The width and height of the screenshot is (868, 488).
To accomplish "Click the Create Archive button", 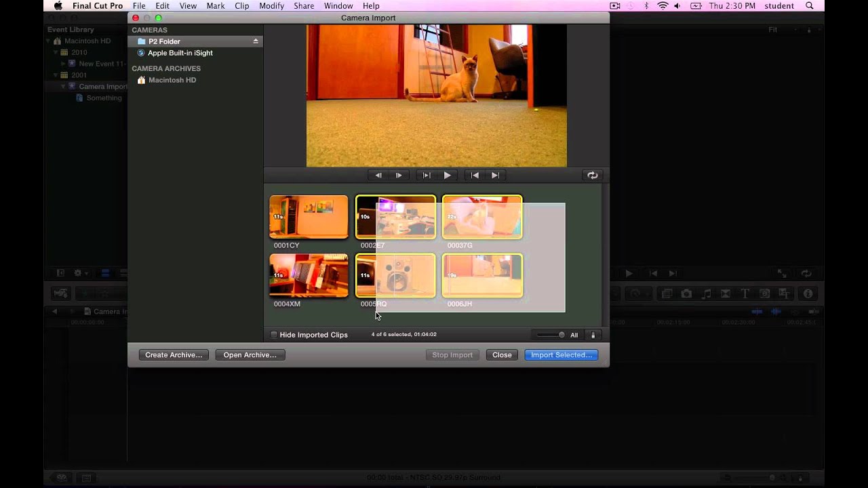I will coord(174,354).
